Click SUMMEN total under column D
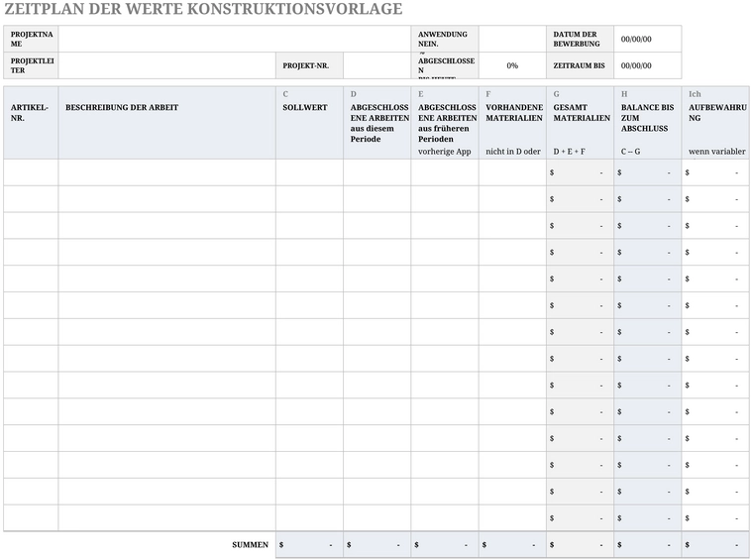Screen dimensions: 751x560 pyautogui.click(x=376, y=545)
